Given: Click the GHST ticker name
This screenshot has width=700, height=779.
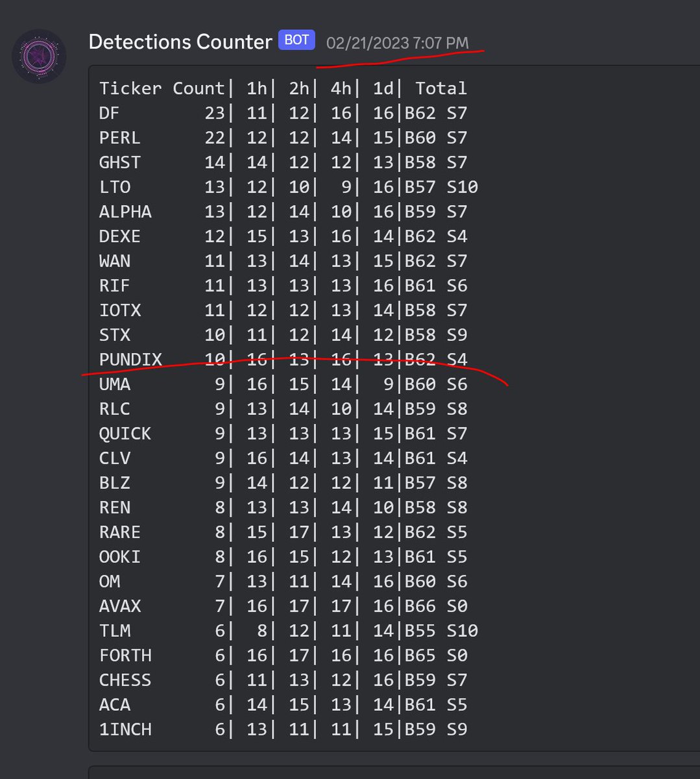Looking at the screenshot, I should pos(120,162).
